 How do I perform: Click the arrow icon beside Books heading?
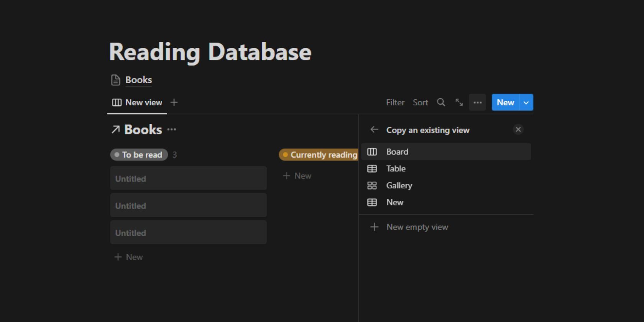click(x=115, y=130)
